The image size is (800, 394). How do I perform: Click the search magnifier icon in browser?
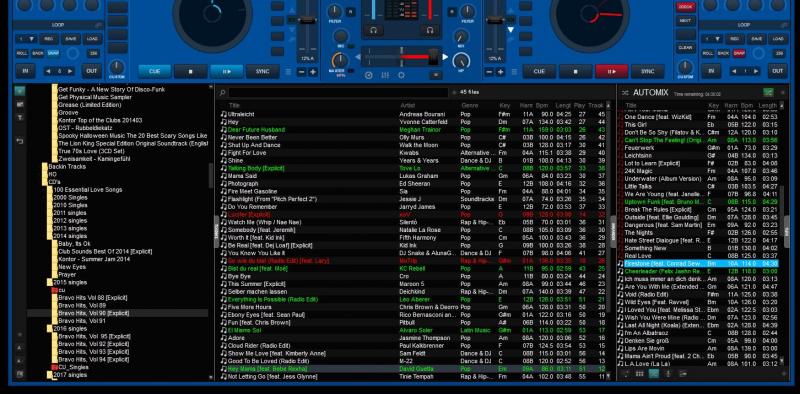click(222, 93)
